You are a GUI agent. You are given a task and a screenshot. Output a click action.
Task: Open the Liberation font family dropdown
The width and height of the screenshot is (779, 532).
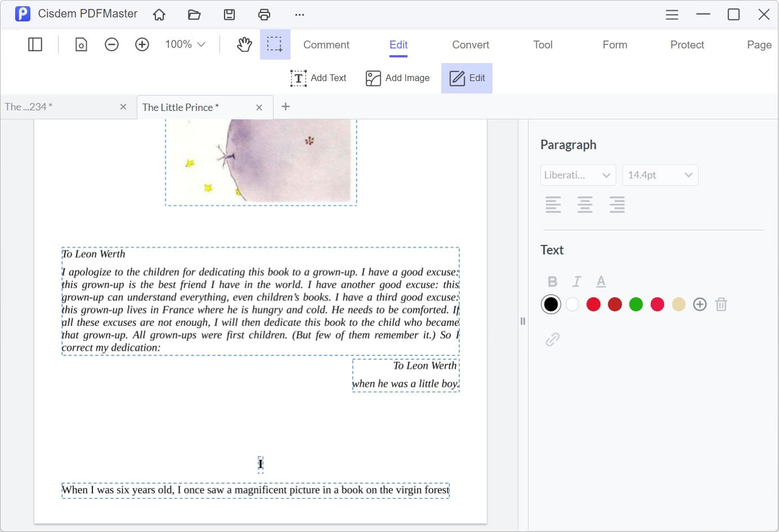(578, 175)
